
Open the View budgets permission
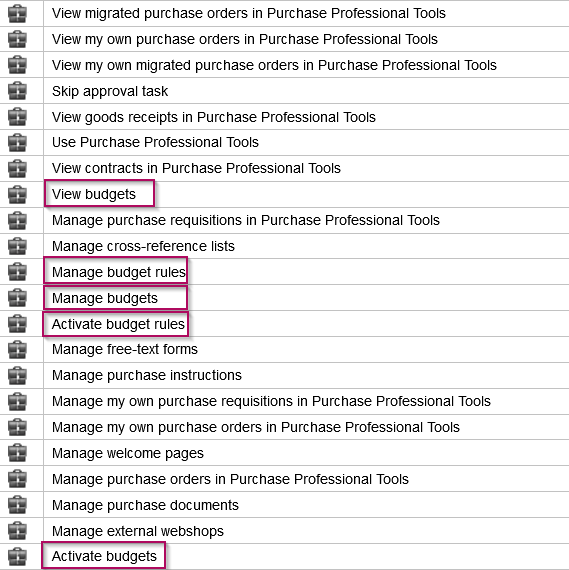(94, 194)
